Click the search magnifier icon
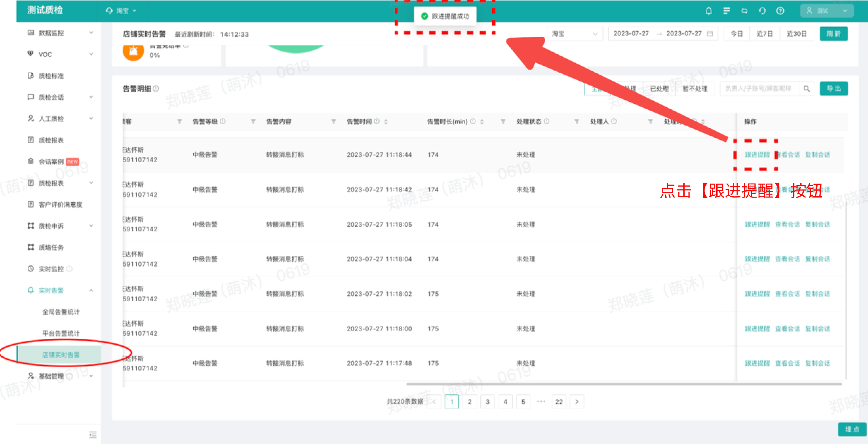Viewport: 868px width, 444px height. [806, 89]
